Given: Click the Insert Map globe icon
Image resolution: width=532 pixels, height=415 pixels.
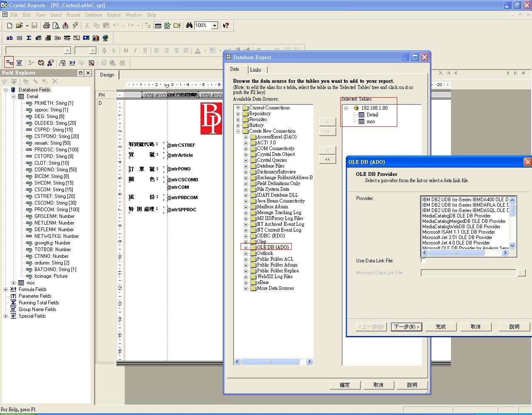Looking at the screenshot, I should pos(105,38).
